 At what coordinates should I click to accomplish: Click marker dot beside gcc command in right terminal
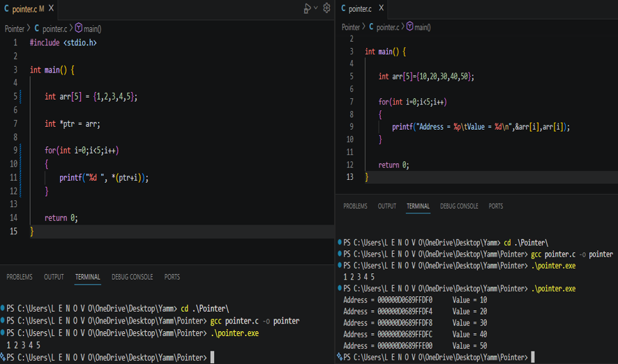pos(340,253)
